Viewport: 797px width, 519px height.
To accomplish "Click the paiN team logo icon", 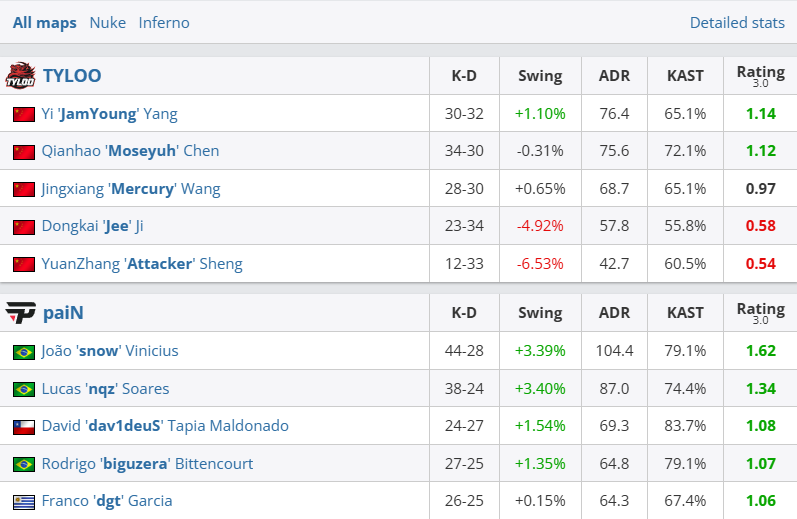I will click(20, 313).
